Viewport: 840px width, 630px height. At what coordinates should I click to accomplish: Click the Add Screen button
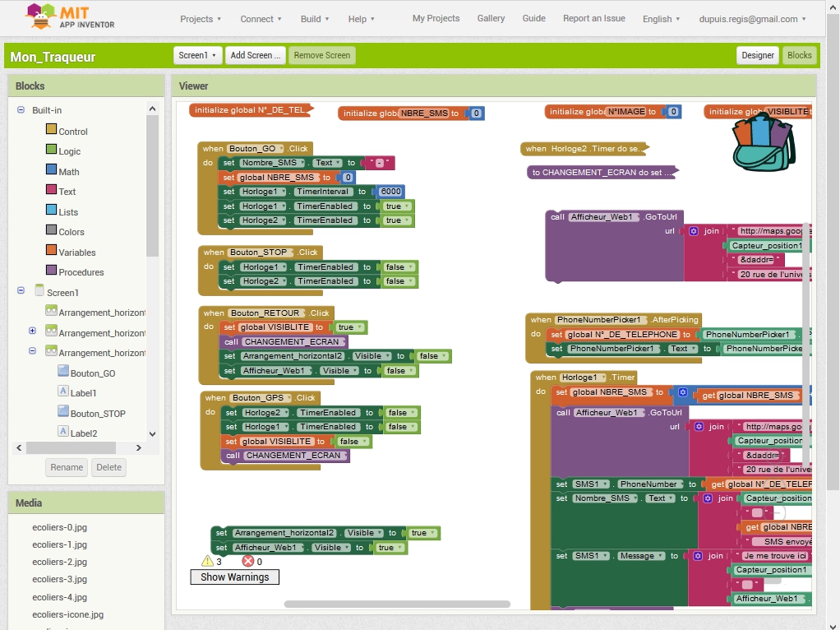pos(255,55)
